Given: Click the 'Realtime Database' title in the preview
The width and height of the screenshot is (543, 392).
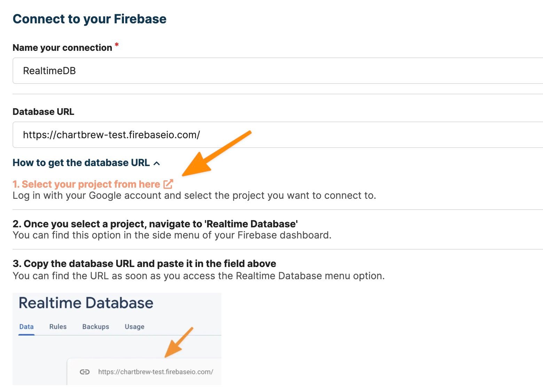Looking at the screenshot, I should click(x=86, y=303).
